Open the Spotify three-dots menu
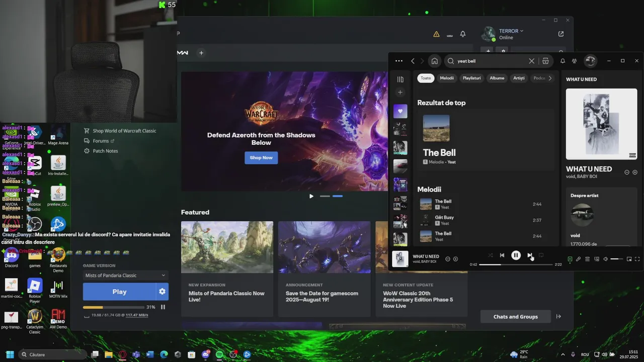The width and height of the screenshot is (644, 362). 399,61
